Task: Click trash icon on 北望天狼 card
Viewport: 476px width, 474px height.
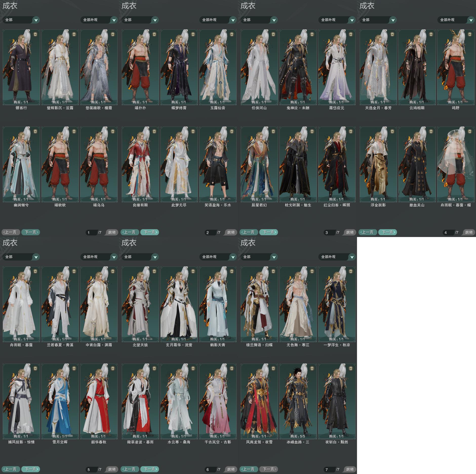Action: click(x=154, y=271)
